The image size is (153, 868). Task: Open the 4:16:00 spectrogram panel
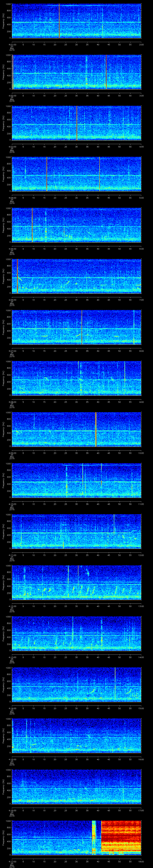tap(77, 787)
